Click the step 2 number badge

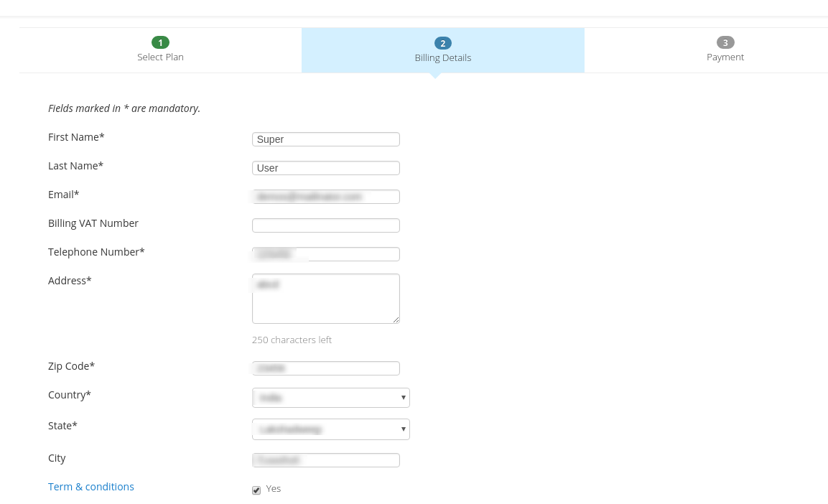pos(442,43)
